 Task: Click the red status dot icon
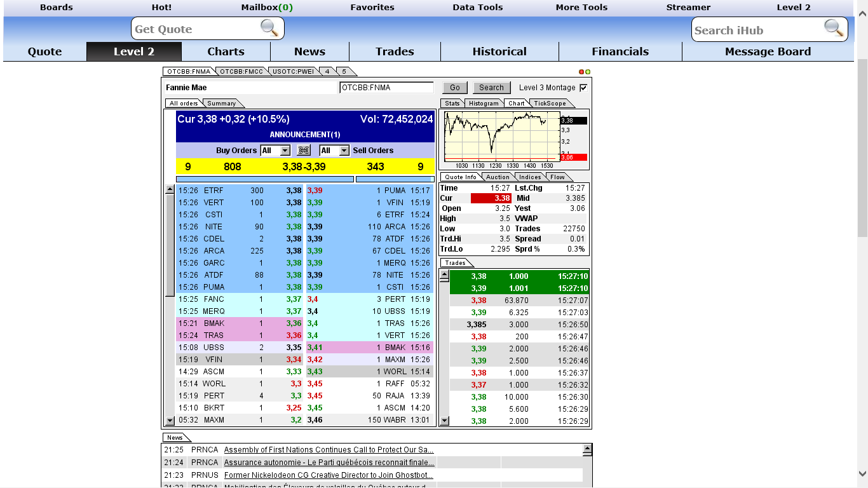pos(581,72)
